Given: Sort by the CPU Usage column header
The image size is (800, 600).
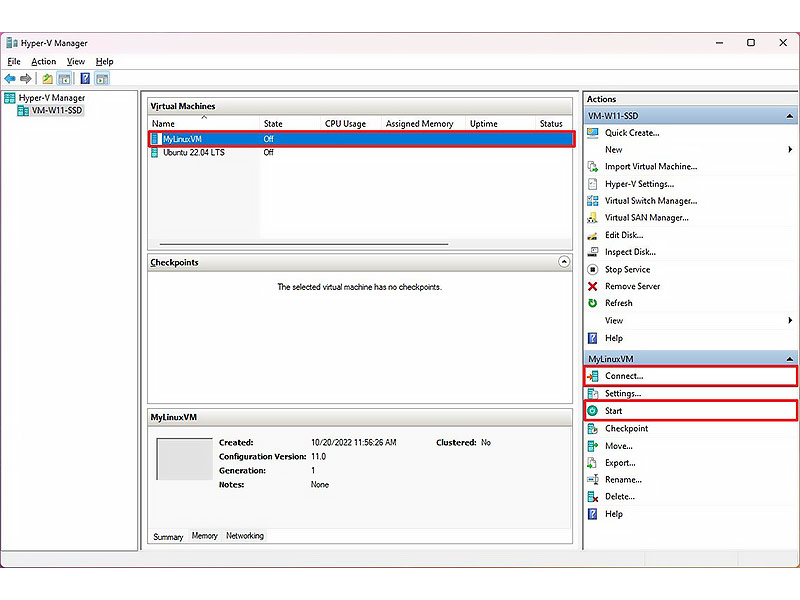Looking at the screenshot, I should click(x=351, y=123).
